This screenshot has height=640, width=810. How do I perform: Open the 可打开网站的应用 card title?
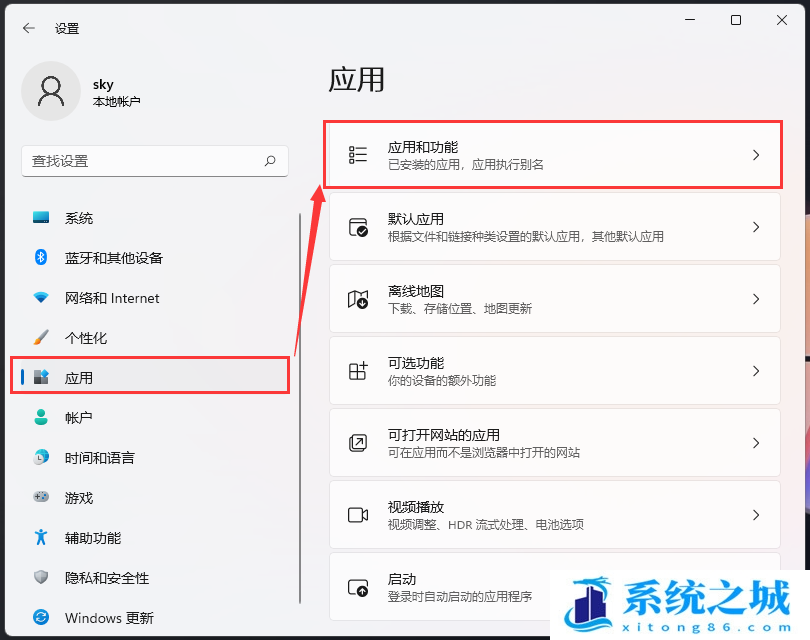444,435
